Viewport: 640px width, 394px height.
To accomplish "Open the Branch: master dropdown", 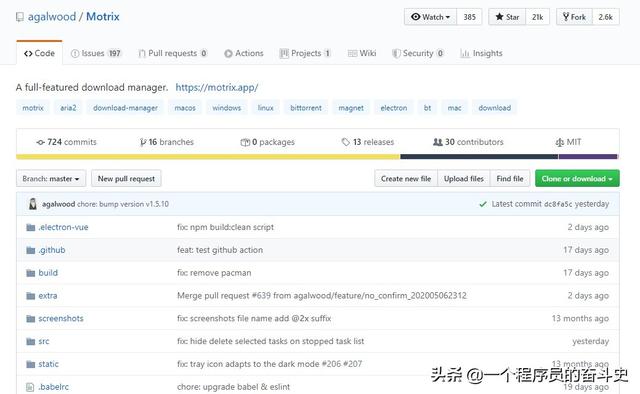I will [x=51, y=179].
